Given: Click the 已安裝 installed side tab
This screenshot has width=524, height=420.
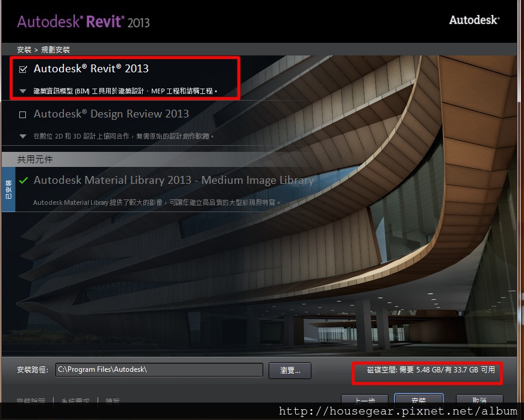Looking at the screenshot, I should click(x=8, y=189).
